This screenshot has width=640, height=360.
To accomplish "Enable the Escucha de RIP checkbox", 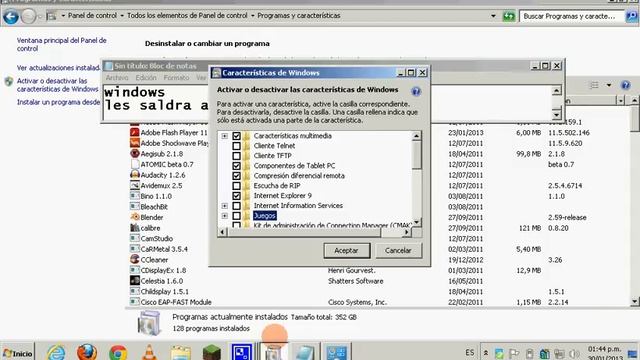I will click(236, 186).
